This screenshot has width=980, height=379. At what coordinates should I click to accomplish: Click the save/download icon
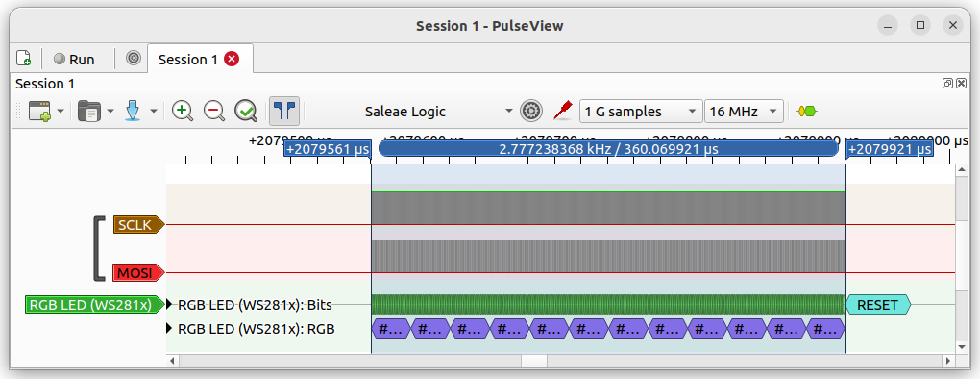132,112
